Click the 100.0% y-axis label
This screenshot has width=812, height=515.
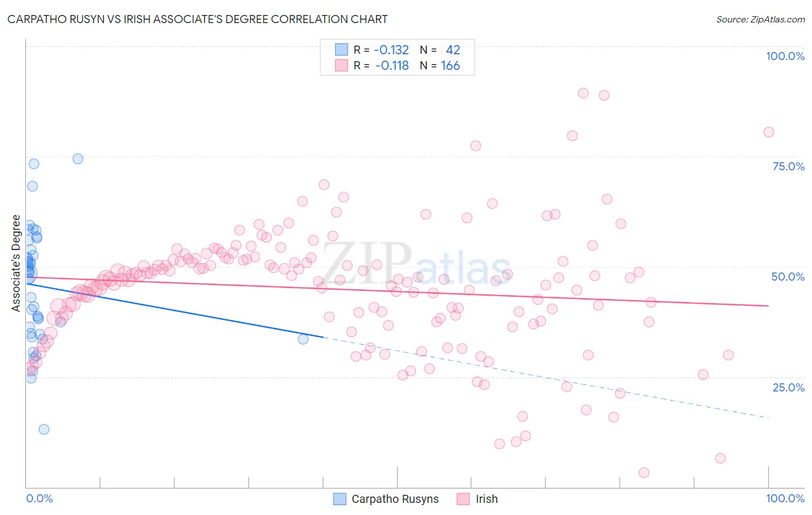click(785, 56)
